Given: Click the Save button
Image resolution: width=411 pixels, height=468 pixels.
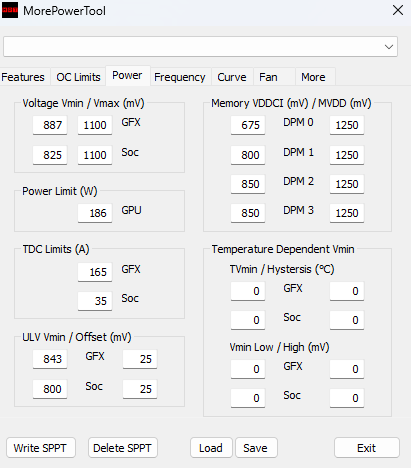Looking at the screenshot, I should click(256, 448).
